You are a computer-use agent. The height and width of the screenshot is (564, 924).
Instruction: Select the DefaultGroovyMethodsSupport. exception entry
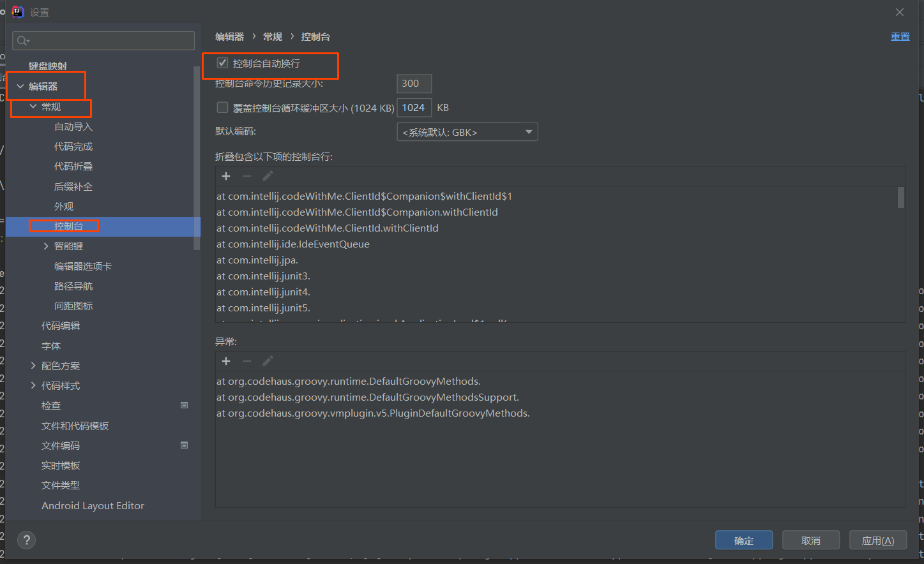(368, 397)
